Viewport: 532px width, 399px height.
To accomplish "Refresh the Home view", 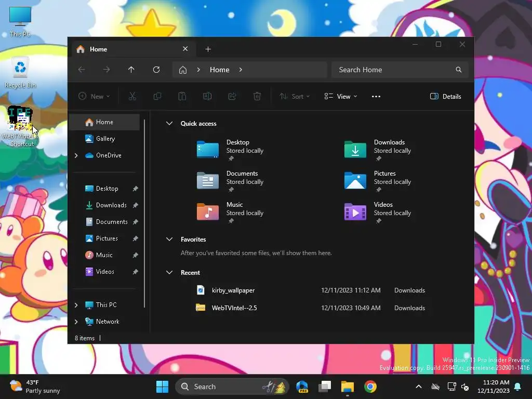I will (x=156, y=70).
